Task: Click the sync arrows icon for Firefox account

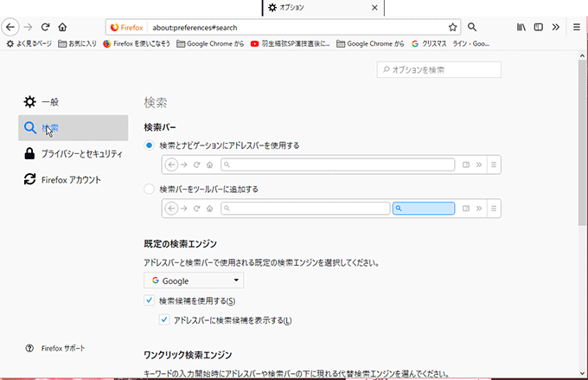Action: pyautogui.click(x=29, y=179)
